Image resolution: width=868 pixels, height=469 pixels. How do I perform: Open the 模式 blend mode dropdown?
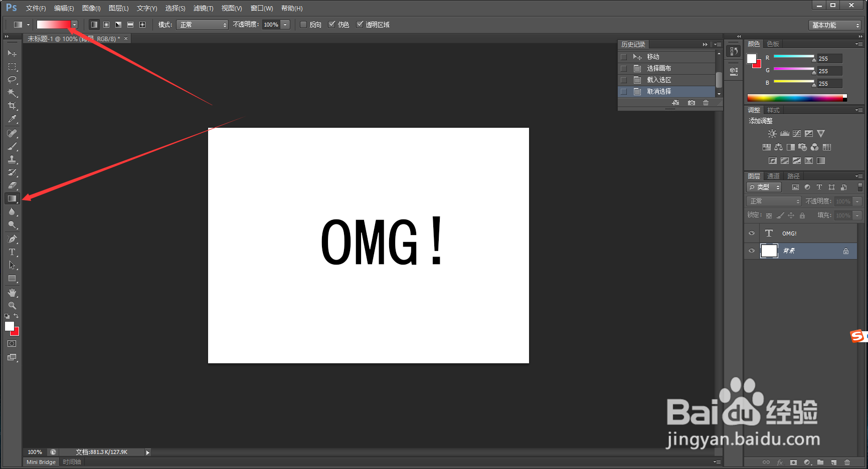click(x=203, y=25)
